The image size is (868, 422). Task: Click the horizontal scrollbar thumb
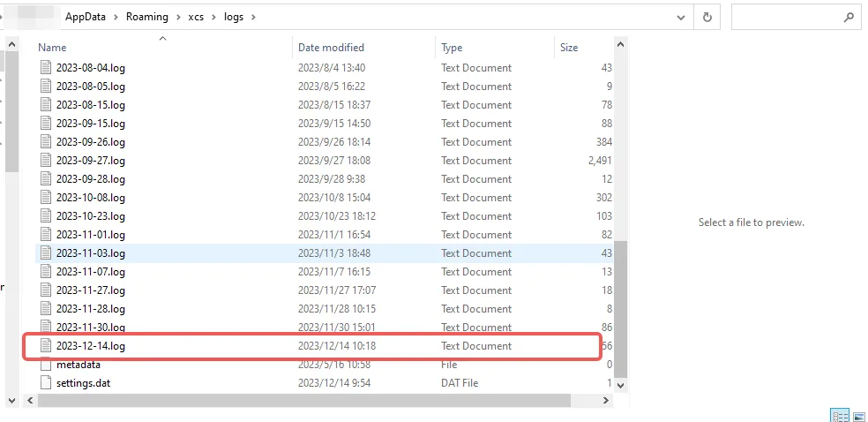tap(304, 400)
